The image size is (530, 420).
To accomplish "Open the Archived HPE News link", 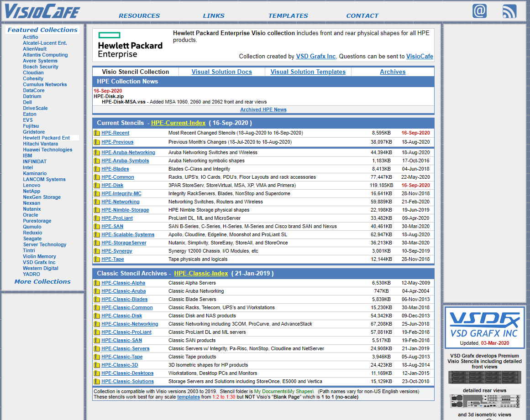I will pos(263,109).
